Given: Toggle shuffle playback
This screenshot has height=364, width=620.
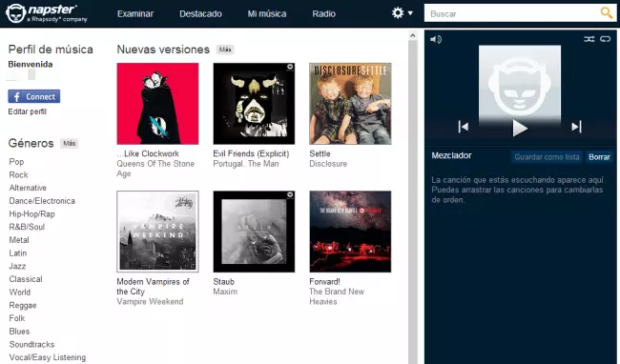Looking at the screenshot, I should (589, 39).
